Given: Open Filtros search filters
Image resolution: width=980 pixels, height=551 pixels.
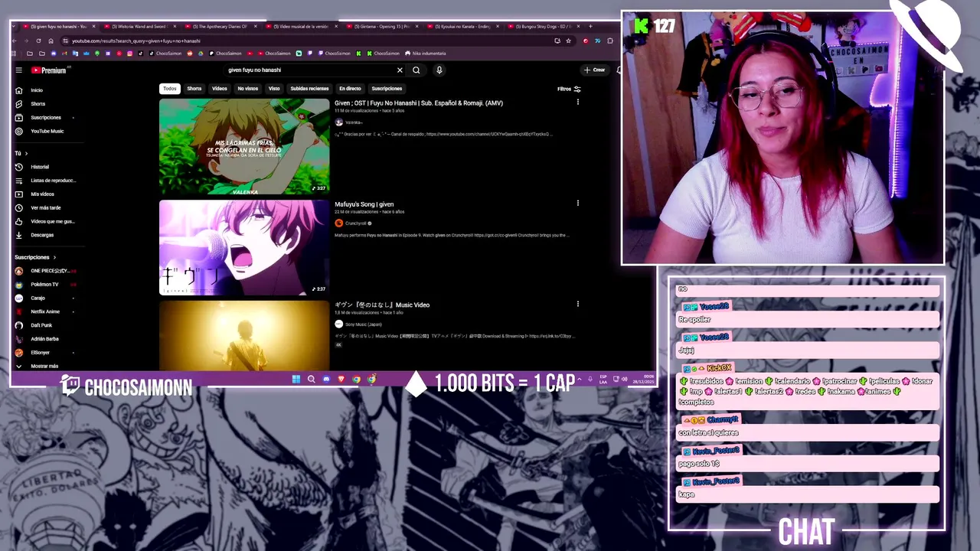Looking at the screenshot, I should click(x=569, y=89).
